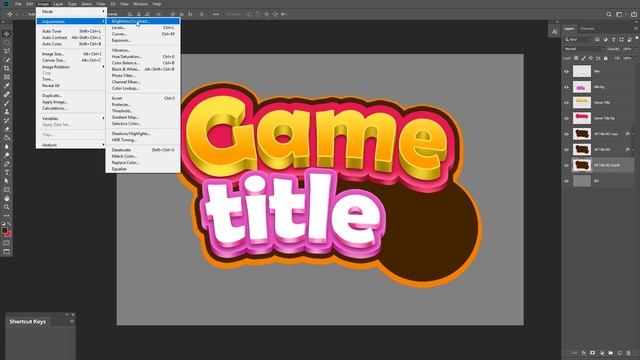Select the Lasso tool
The width and height of the screenshot is (640, 360).
pos(7,51)
